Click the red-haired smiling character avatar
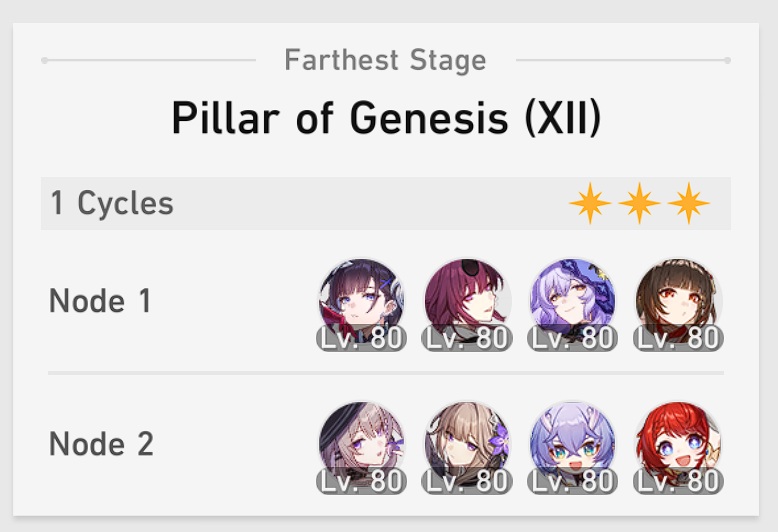 click(x=678, y=444)
